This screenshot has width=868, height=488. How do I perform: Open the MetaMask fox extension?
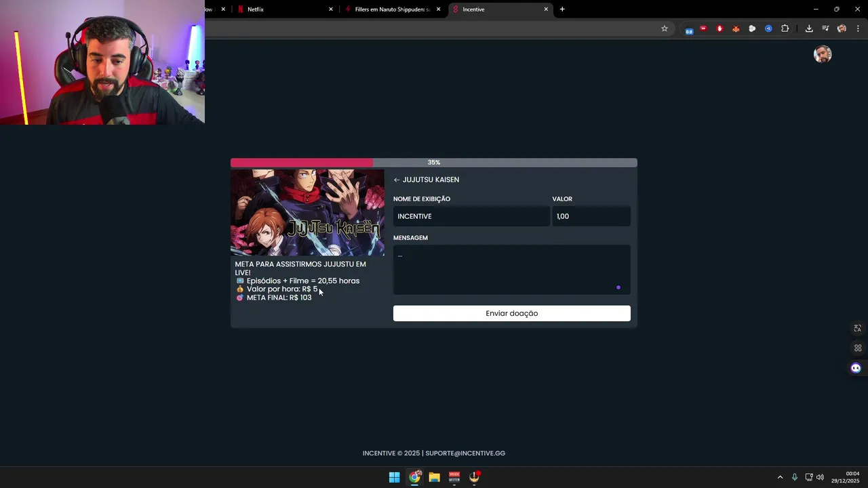[x=736, y=28]
